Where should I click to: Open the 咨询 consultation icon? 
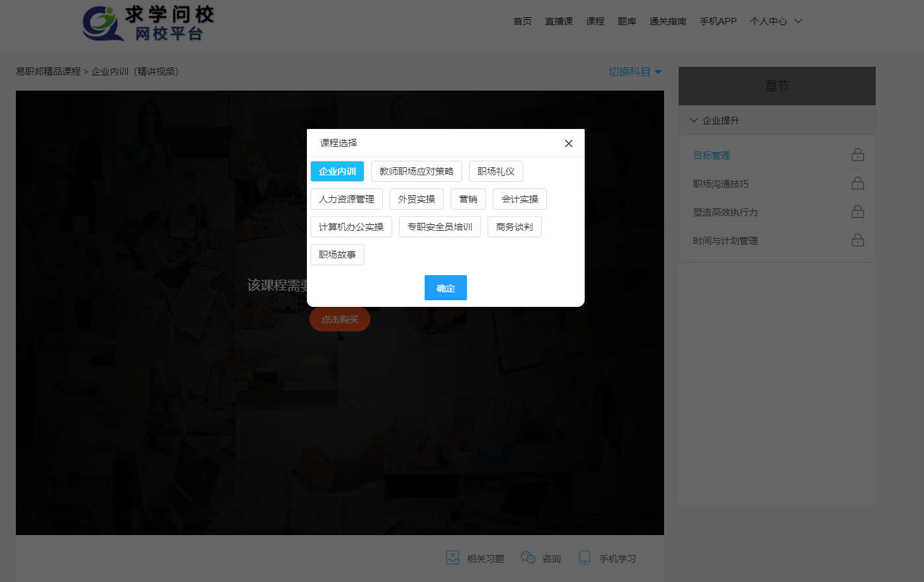click(528, 557)
